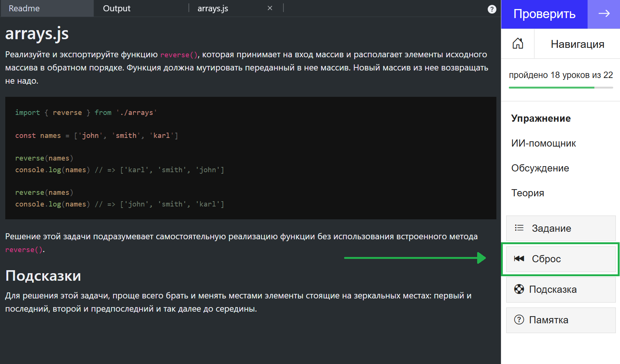Open the Output tab
This screenshot has height=364, width=620.
(x=117, y=8)
